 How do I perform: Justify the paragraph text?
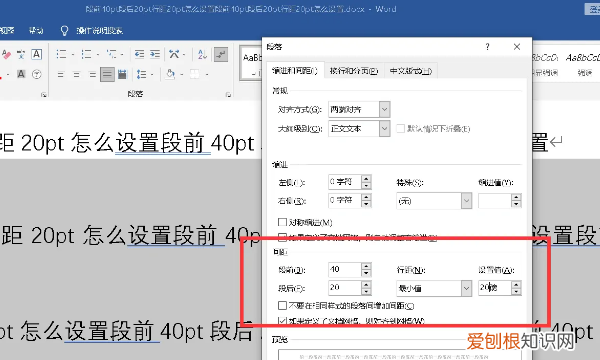[107, 75]
